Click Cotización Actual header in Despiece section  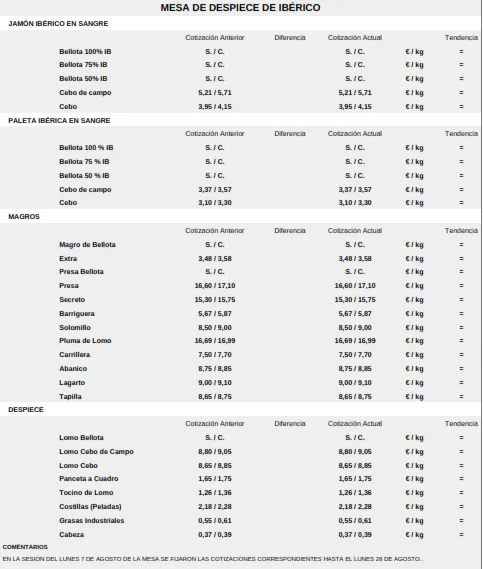tap(355, 424)
